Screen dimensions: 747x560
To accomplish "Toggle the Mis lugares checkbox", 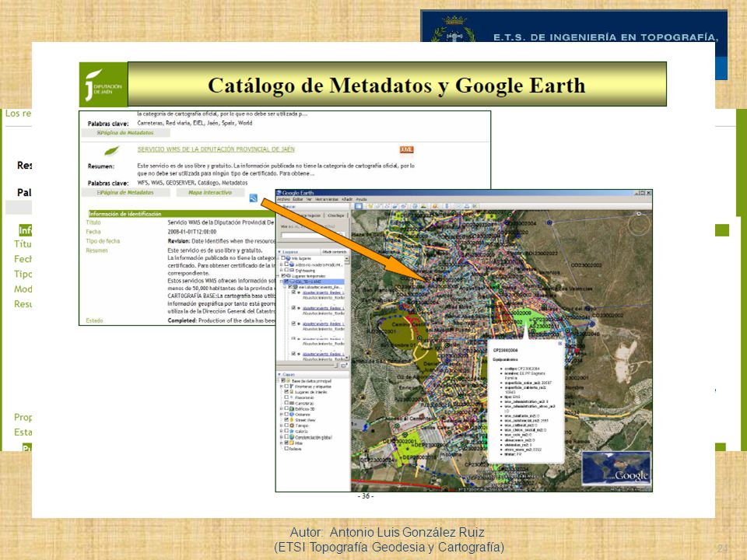I will (x=283, y=258).
